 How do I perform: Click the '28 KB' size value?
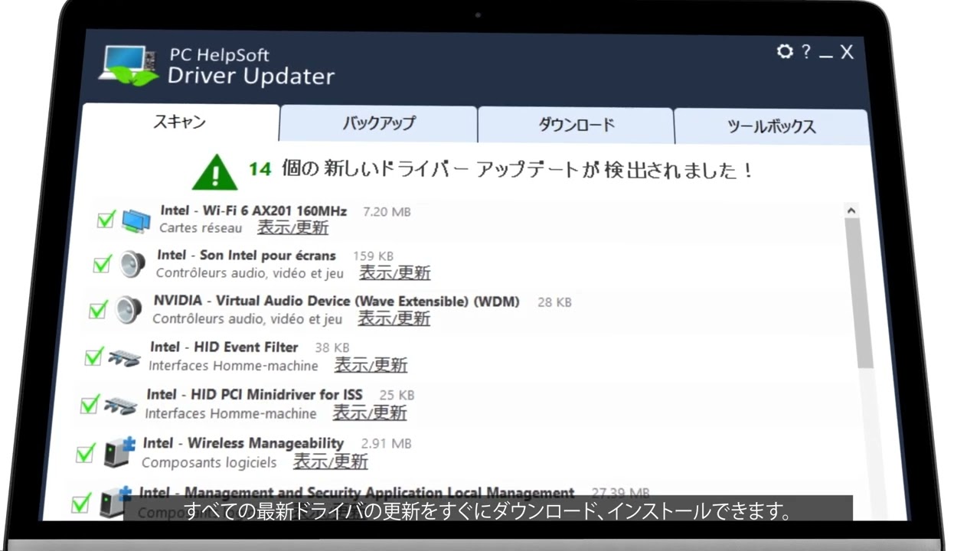[x=554, y=302]
